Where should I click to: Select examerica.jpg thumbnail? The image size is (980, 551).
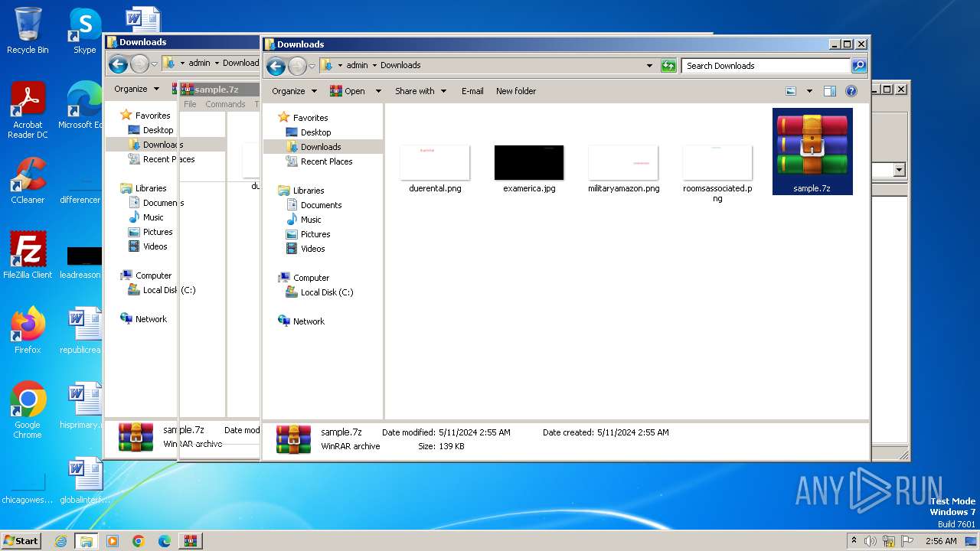pos(529,169)
